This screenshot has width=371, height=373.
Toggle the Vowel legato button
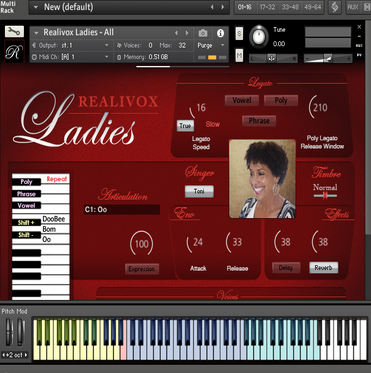[x=242, y=100]
